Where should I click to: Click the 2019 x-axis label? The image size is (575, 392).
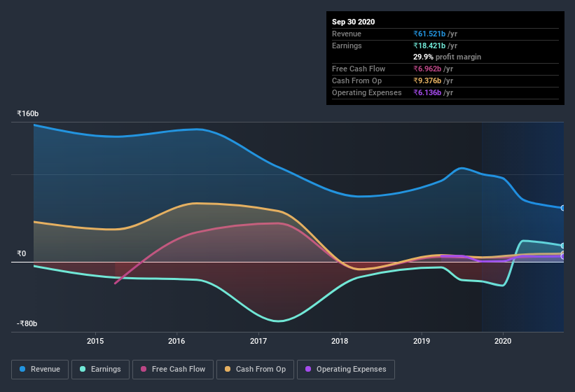422,341
